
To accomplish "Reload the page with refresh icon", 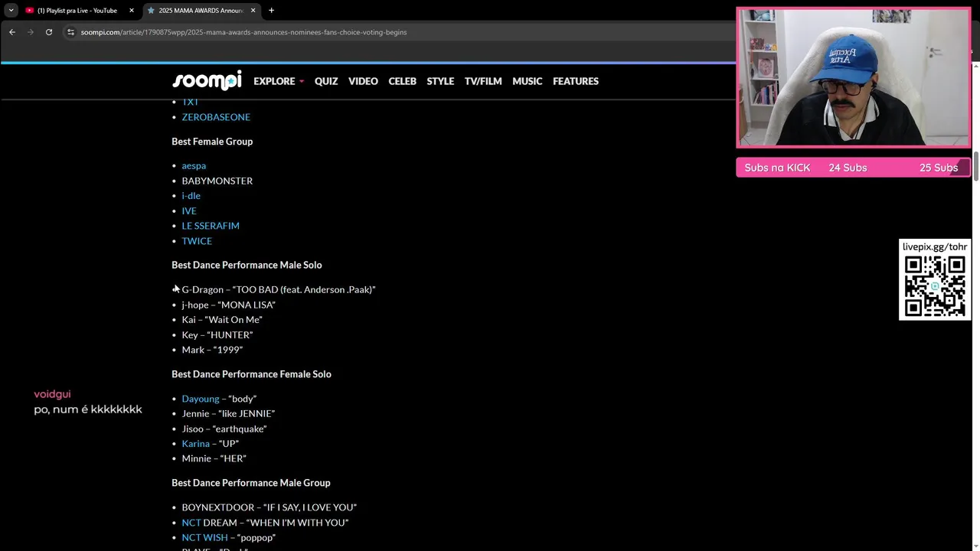I will [x=49, y=32].
